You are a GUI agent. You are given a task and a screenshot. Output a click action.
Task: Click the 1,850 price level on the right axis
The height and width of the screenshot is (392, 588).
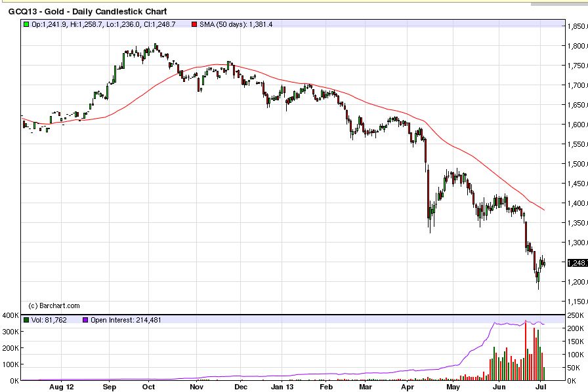577,26
